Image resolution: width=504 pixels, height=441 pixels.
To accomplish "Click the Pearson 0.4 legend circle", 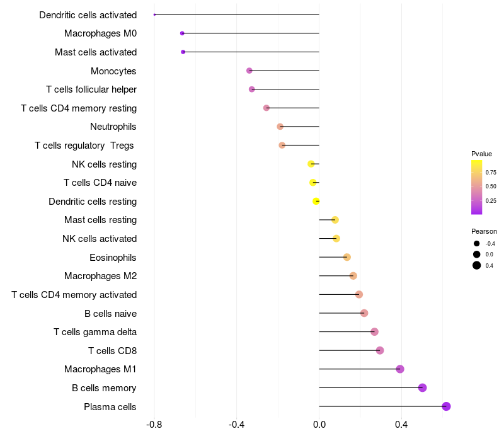I will point(477,265).
